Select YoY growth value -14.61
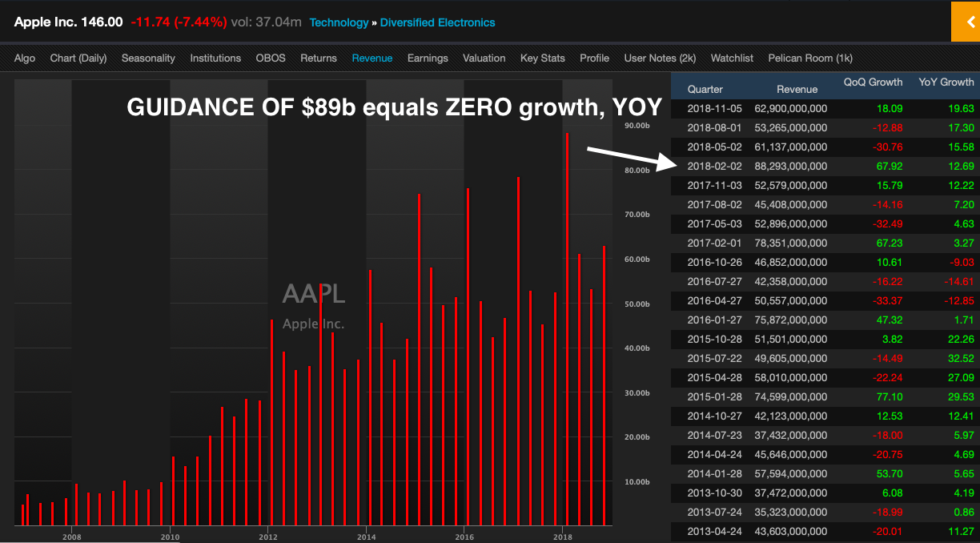 (x=959, y=281)
